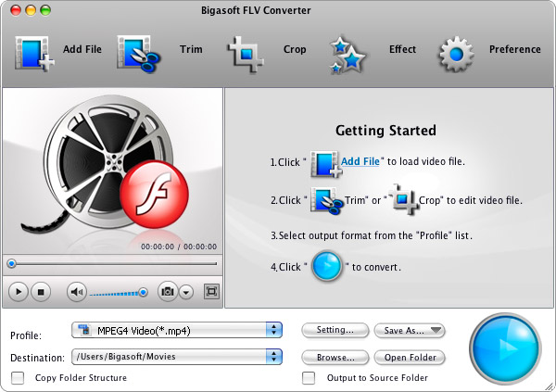Click the Setting... button
The height and width of the screenshot is (392, 556).
335,330
